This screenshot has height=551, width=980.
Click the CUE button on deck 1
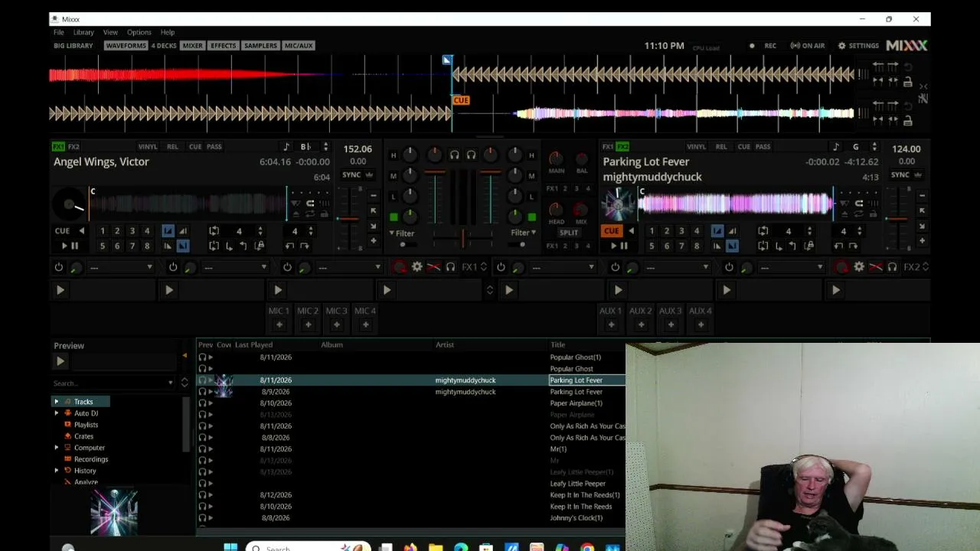coord(62,230)
